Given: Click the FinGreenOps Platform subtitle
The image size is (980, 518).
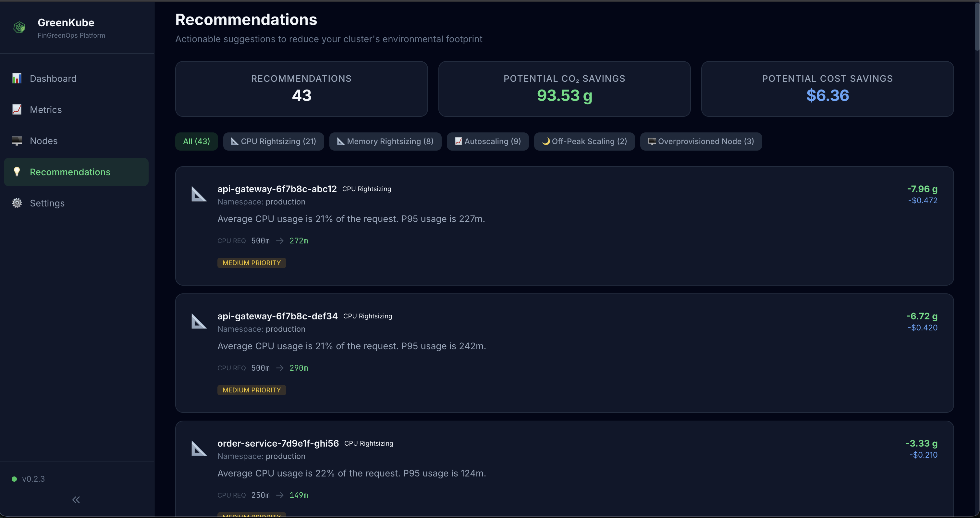Looking at the screenshot, I should click(x=71, y=35).
